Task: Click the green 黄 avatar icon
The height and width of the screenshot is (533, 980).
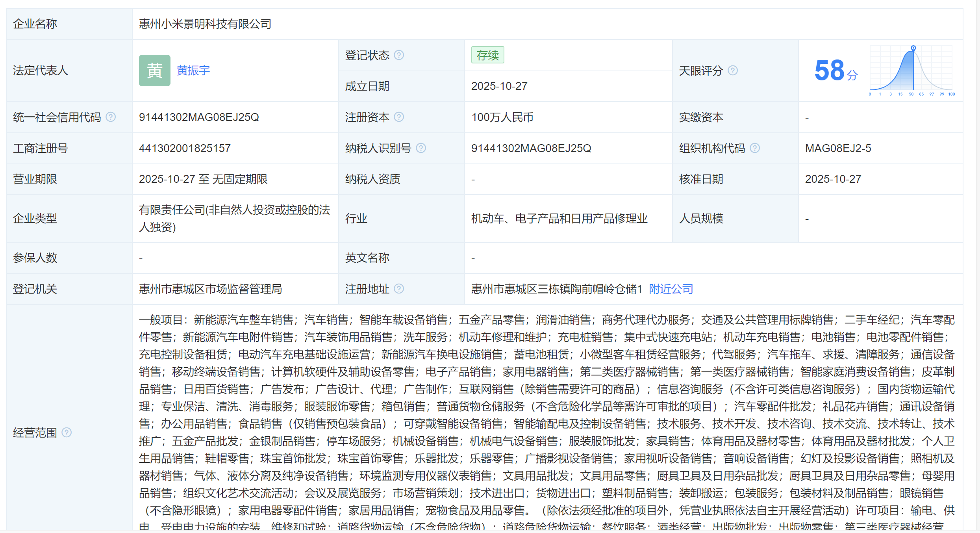Action: pos(155,71)
